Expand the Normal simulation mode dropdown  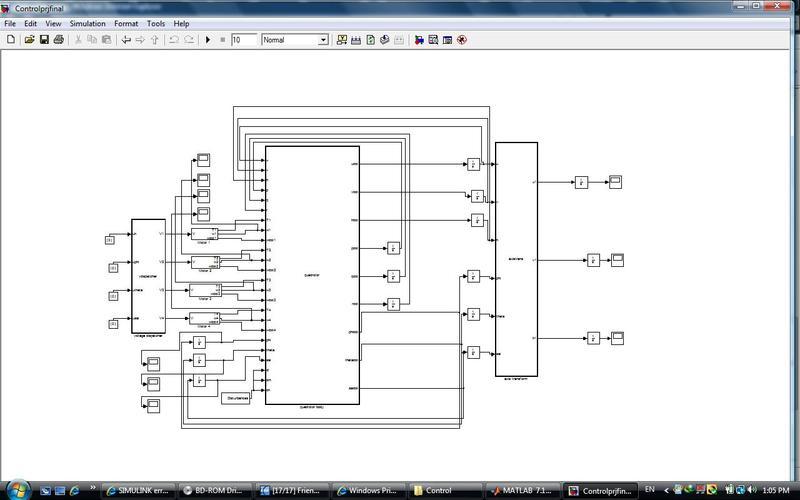coord(323,40)
